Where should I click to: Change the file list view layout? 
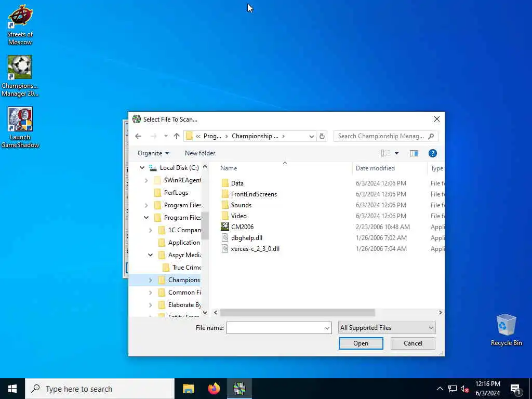pyautogui.click(x=385, y=153)
